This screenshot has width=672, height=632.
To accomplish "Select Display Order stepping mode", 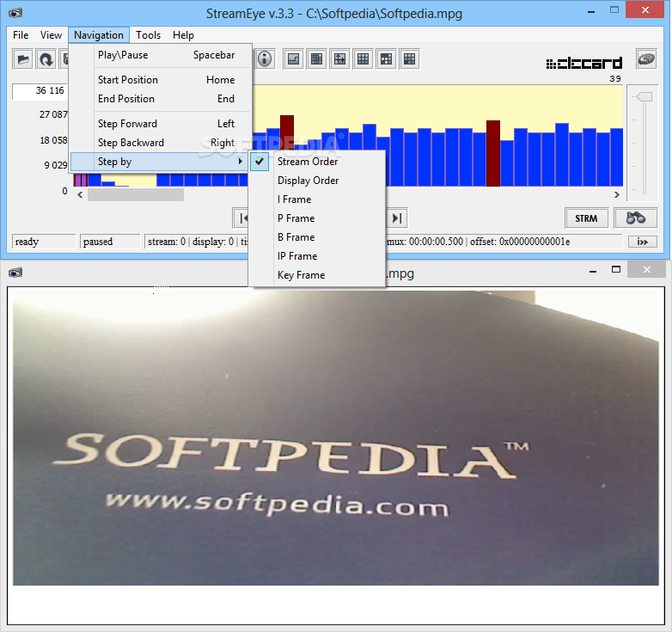I will pyautogui.click(x=316, y=181).
